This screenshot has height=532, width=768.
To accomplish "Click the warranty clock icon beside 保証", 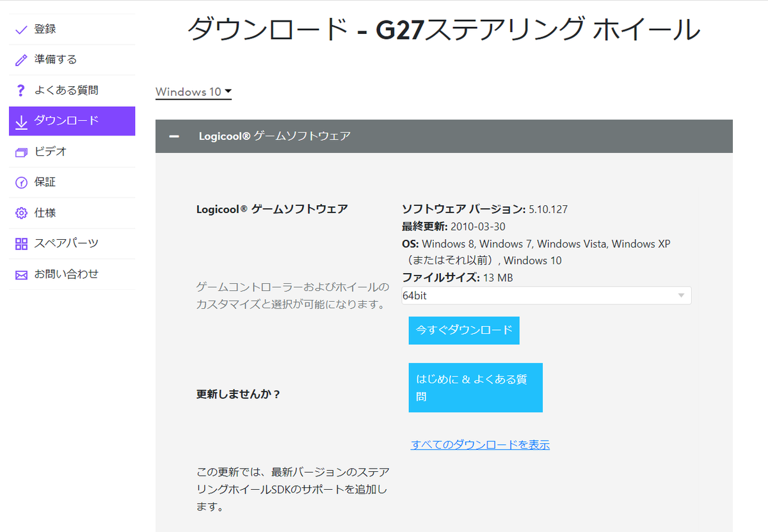I will 22,183.
